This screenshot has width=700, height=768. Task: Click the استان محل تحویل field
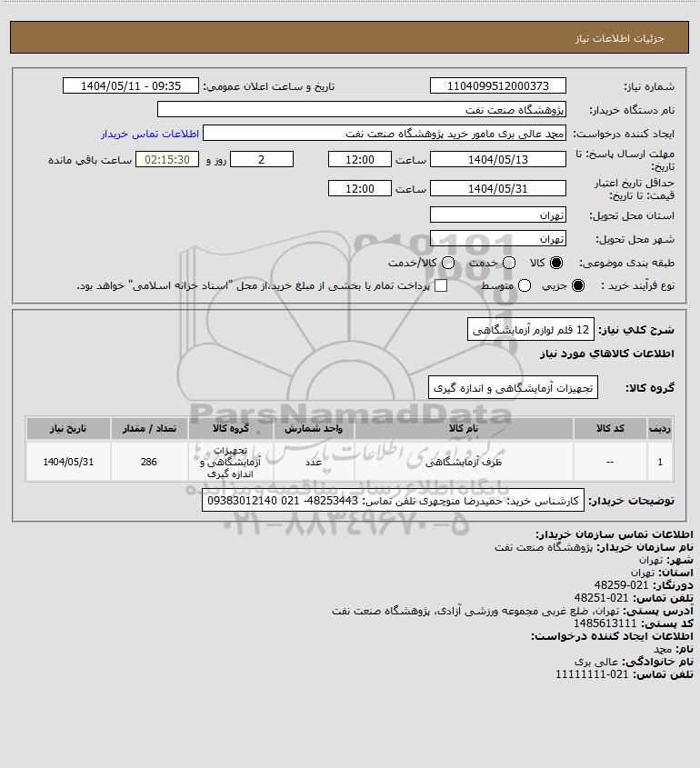pos(497,214)
